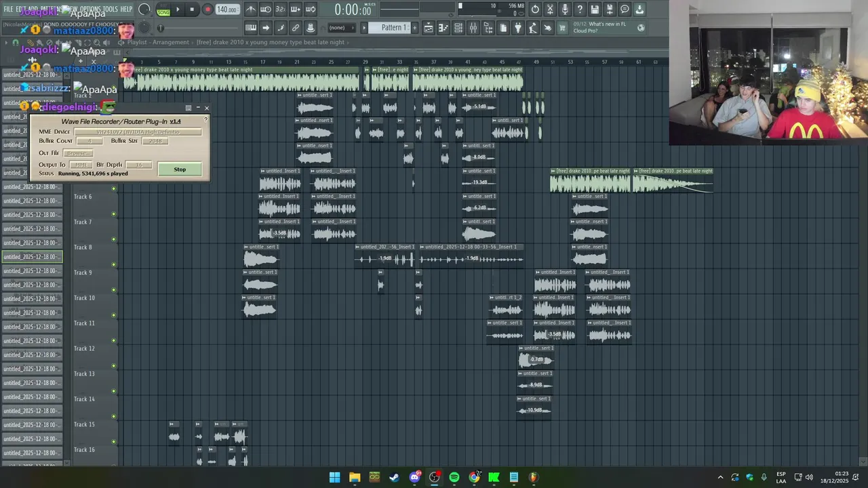
Task: Toggle the metronome icon
Action: pos(251,9)
